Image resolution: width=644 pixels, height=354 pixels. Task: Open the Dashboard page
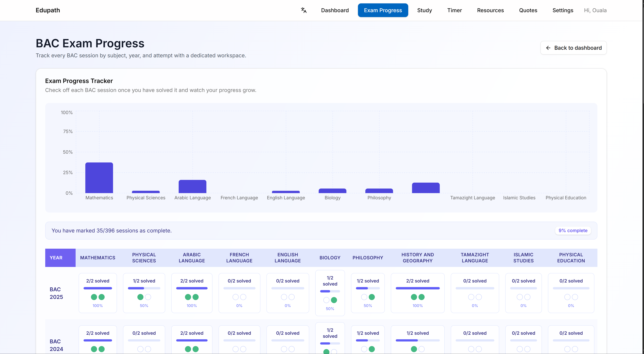coord(335,10)
